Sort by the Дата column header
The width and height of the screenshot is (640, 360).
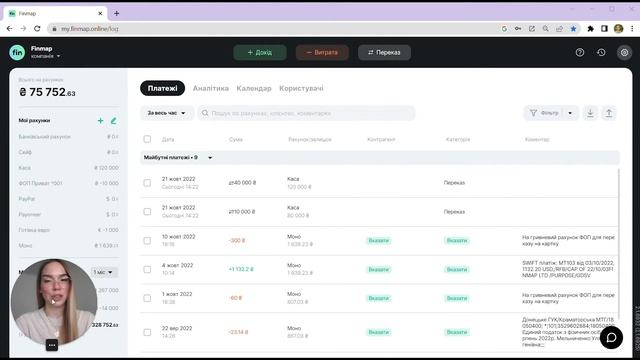pos(168,139)
